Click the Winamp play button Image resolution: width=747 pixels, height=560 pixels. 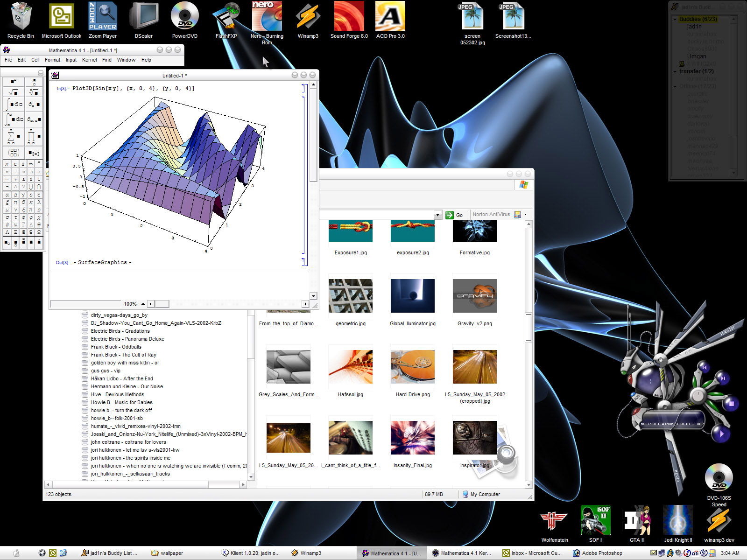722,434
